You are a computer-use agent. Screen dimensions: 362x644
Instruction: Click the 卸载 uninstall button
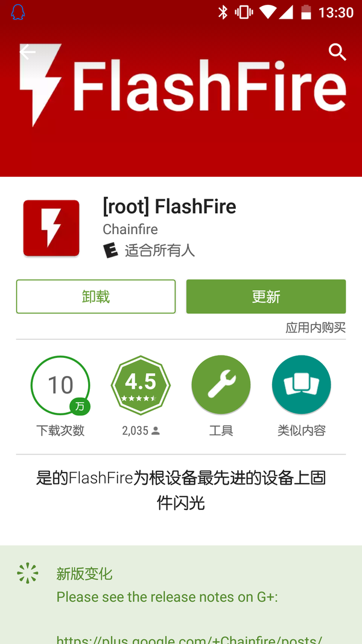coord(96,296)
